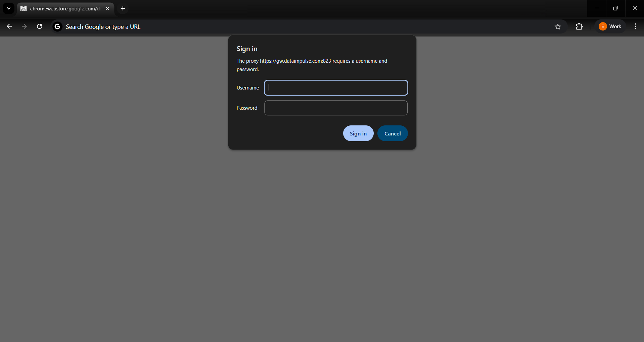Screen dimensions: 644x342
Task: Click the Sign in dialog title area
Action: click(x=247, y=49)
